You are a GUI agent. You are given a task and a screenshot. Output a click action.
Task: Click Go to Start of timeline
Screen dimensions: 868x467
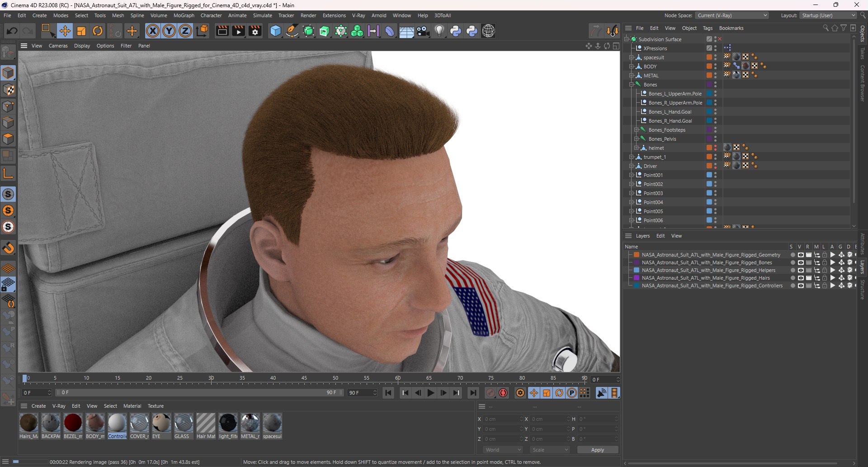388,393
